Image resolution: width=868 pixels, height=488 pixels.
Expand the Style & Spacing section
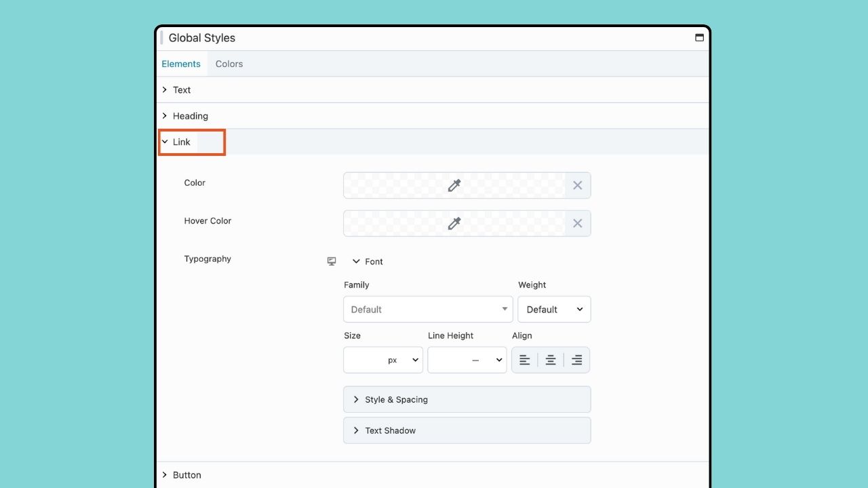coord(467,399)
